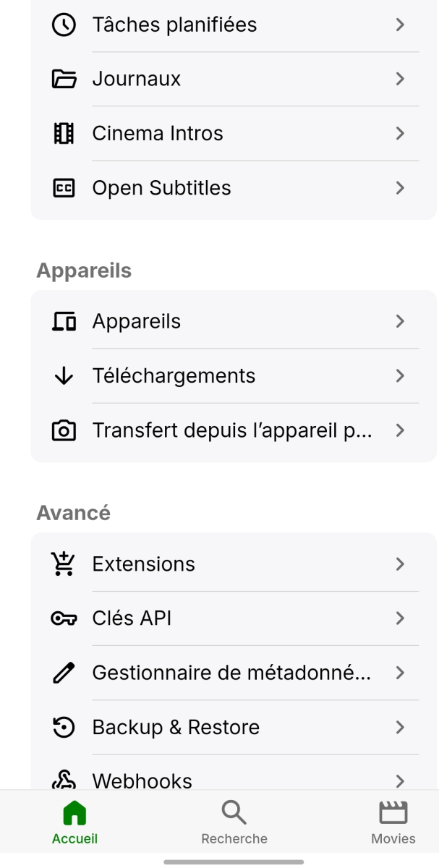Click the pencil icon for Gestionnaire de métadonnées
This screenshot has width=439, height=868.
[x=64, y=673]
